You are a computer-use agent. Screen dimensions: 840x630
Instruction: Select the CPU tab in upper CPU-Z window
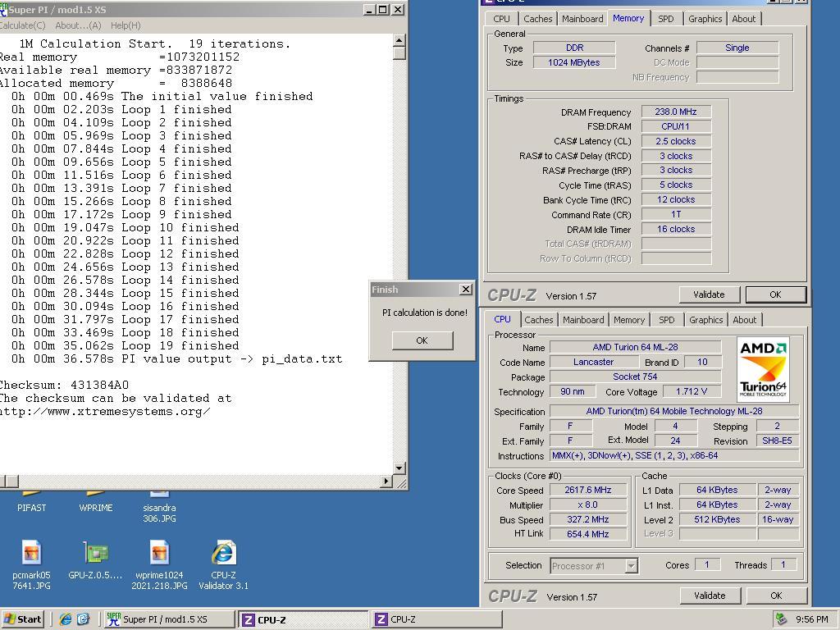(501, 19)
